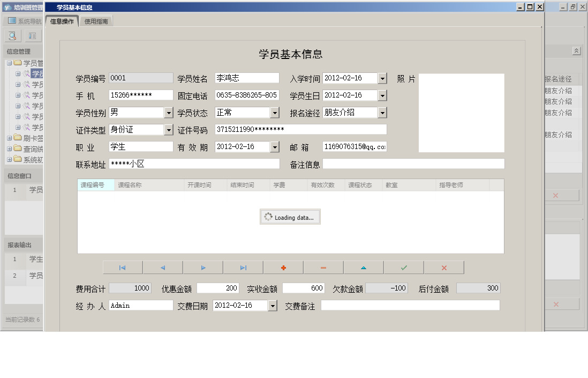Image resolution: width=588 pixels, height=378 pixels.
Task: Collapse the right panel with the chevron button
Action: [576, 50]
